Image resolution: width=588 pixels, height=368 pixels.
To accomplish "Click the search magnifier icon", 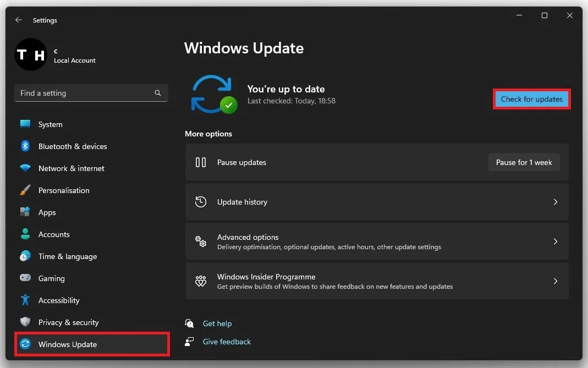I will pyautogui.click(x=158, y=93).
